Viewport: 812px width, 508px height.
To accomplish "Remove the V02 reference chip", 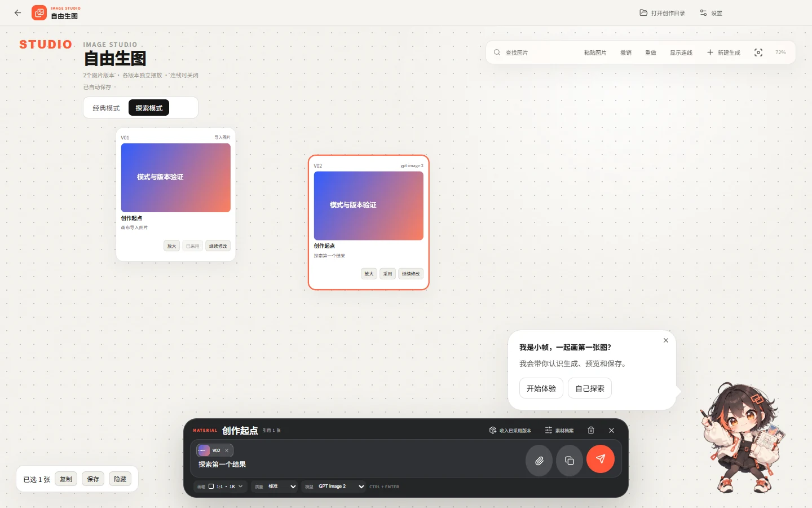I will [227, 450].
